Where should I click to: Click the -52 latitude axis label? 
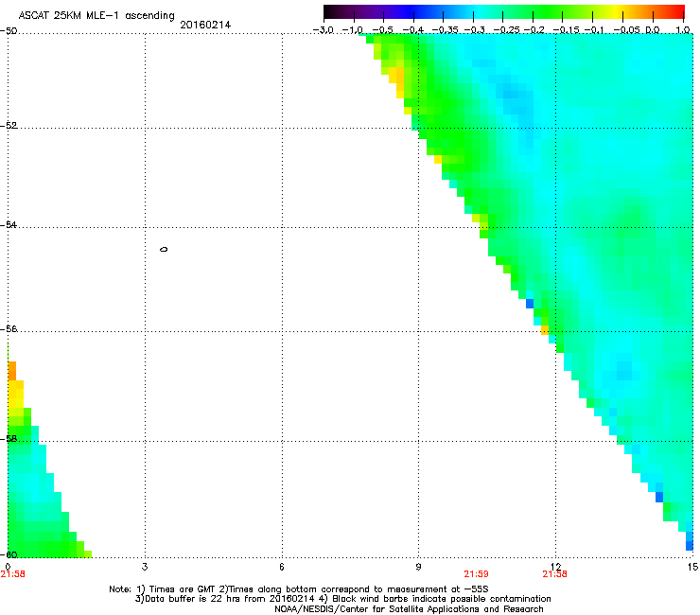[9, 126]
